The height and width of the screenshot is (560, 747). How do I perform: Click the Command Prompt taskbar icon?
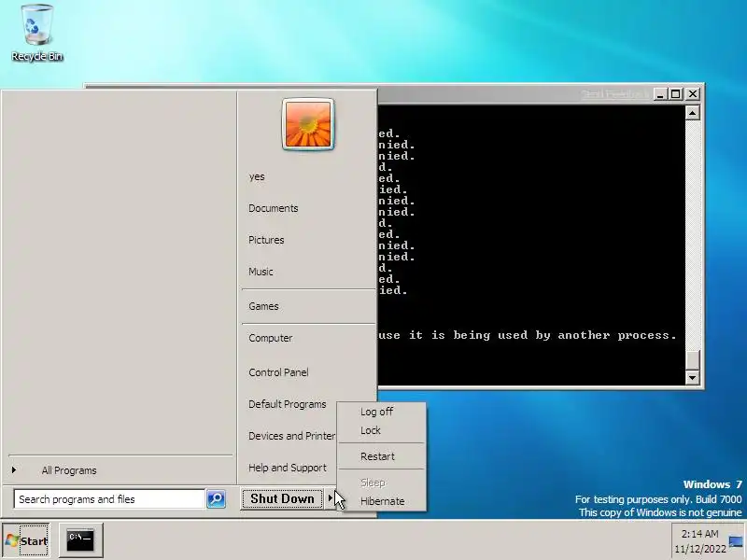80,540
